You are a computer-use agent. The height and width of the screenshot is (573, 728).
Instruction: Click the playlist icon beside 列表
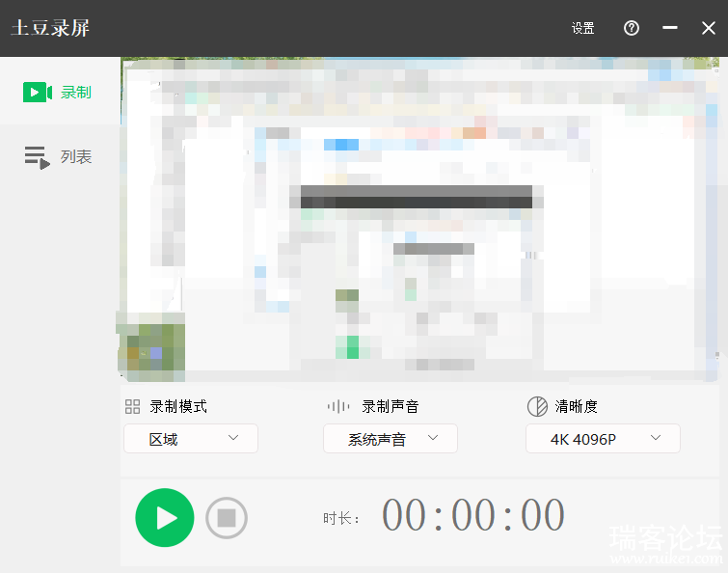[x=38, y=157]
